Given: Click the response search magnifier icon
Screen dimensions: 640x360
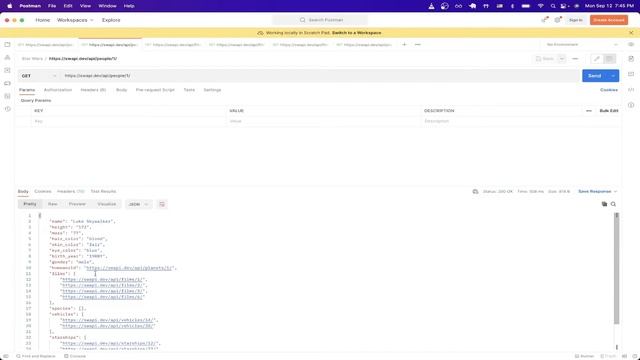Looking at the screenshot, I should pyautogui.click(x=613, y=204).
